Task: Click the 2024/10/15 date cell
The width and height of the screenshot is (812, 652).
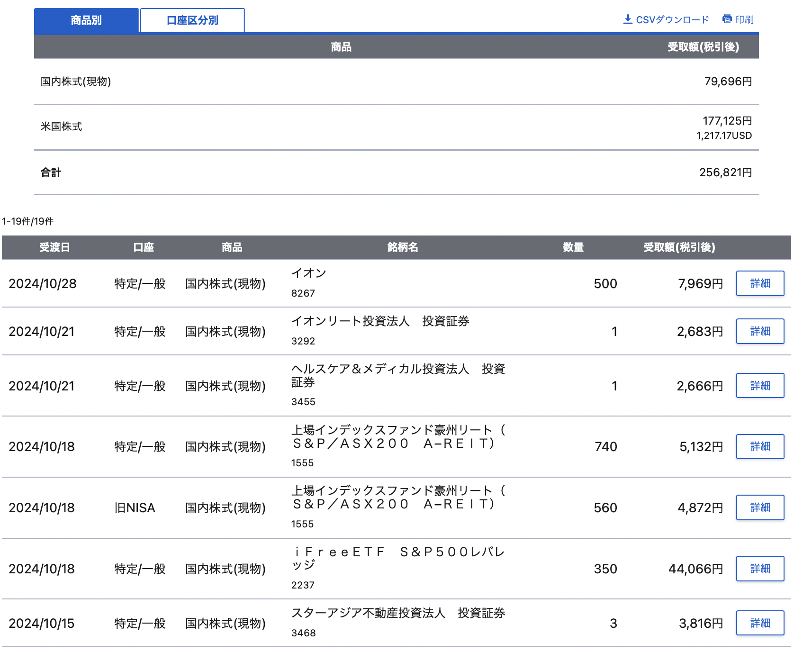Action: [42, 624]
